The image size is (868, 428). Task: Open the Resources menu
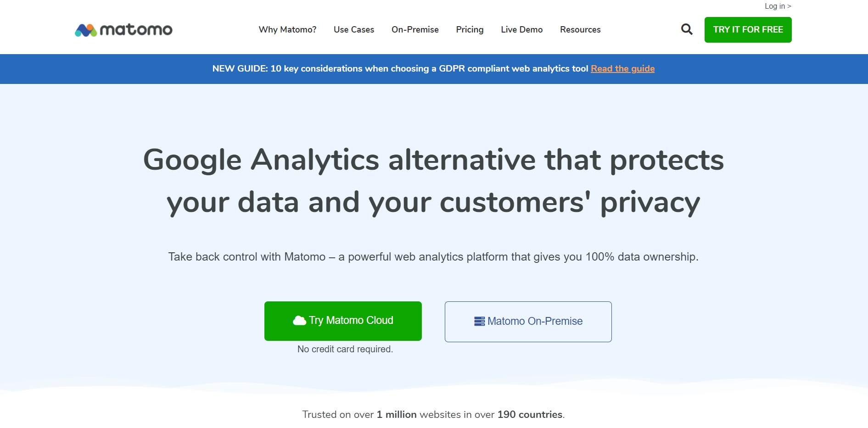pyautogui.click(x=580, y=29)
